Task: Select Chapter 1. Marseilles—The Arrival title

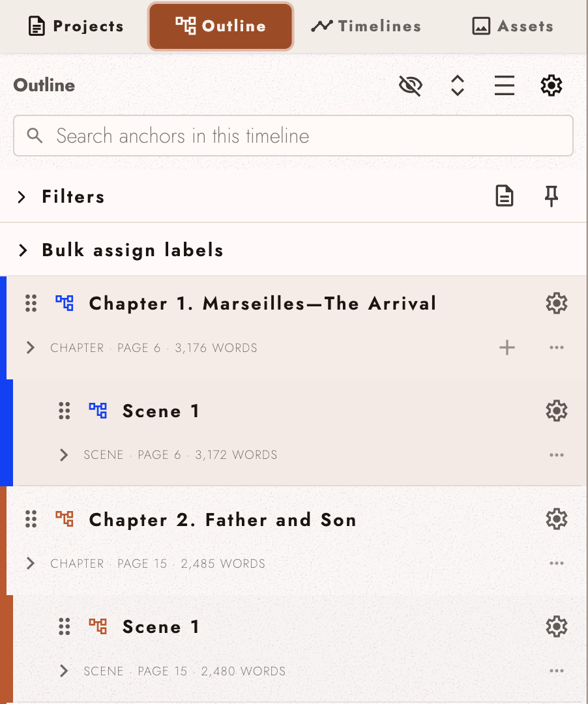Action: [x=263, y=304]
